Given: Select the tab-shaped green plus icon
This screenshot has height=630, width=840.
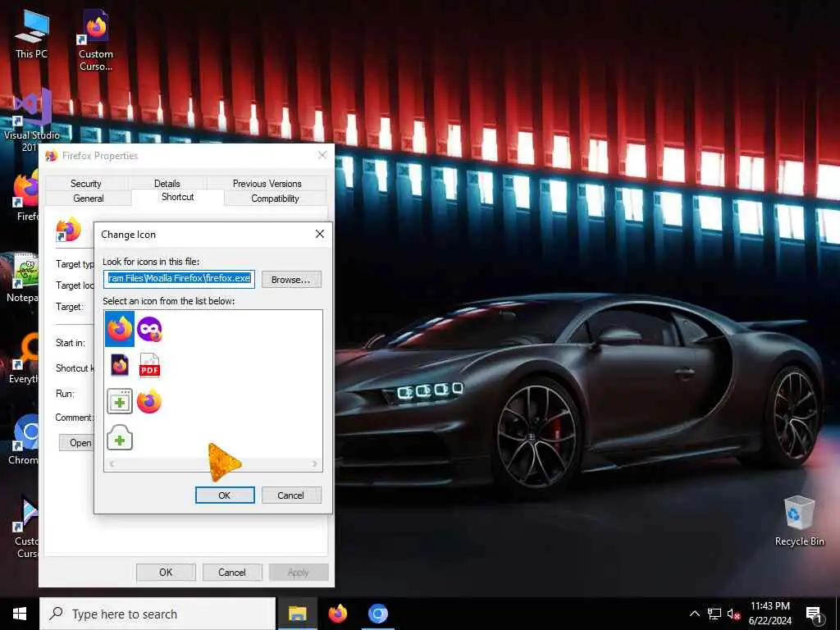Looking at the screenshot, I should click(x=120, y=438).
